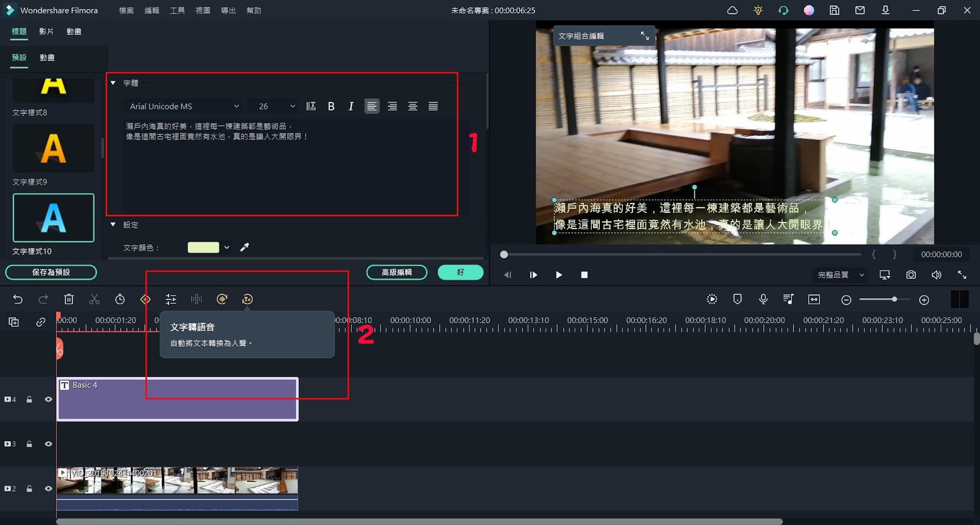Select center text alignment
This screenshot has width=980, height=525.
[x=412, y=106]
